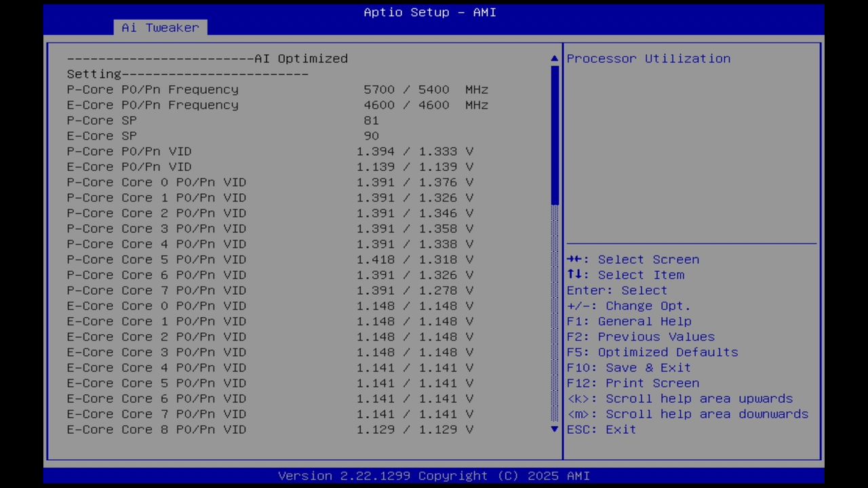Click the Processor Utilization help label

pos(648,58)
